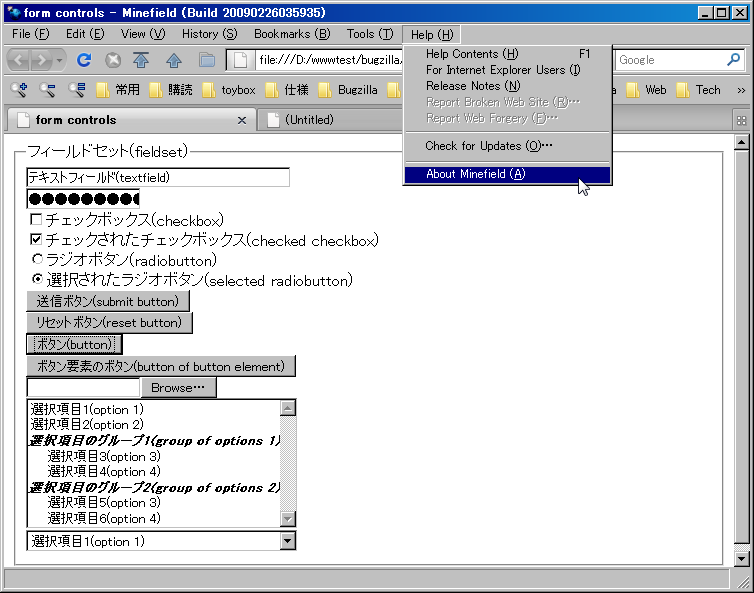This screenshot has height=593, width=754.
Task: Open the 選択項目1(option 1) combo box
Action: click(x=161, y=541)
